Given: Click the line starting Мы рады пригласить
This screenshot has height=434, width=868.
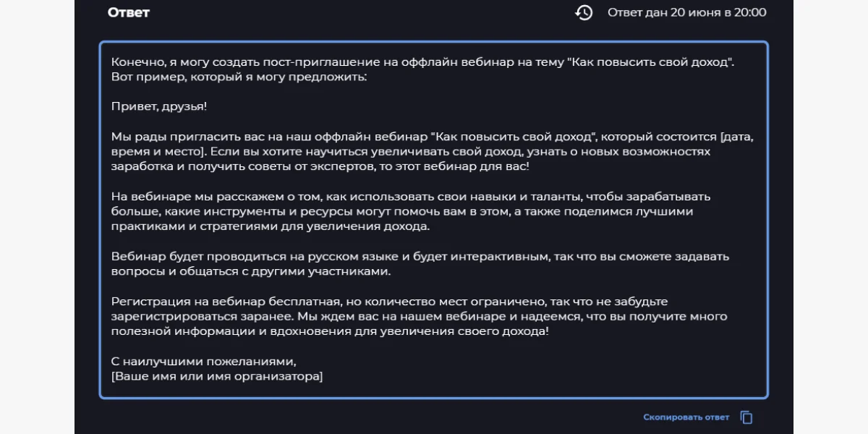Looking at the screenshot, I should [x=422, y=137].
